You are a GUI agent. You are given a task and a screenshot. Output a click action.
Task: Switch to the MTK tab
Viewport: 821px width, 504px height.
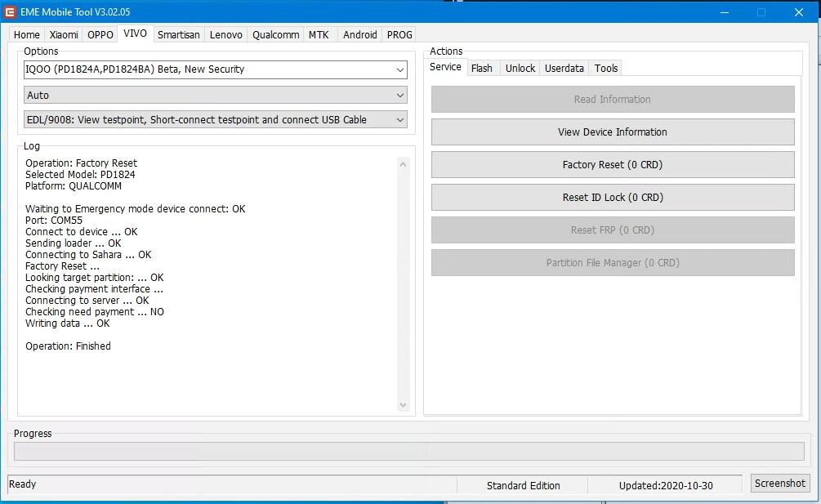319,34
